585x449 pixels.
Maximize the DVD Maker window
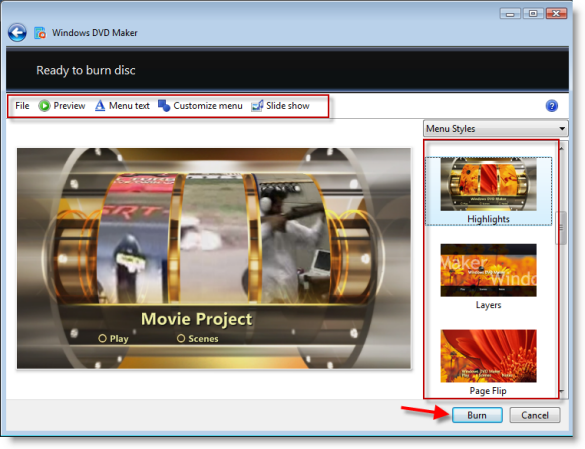(x=533, y=14)
